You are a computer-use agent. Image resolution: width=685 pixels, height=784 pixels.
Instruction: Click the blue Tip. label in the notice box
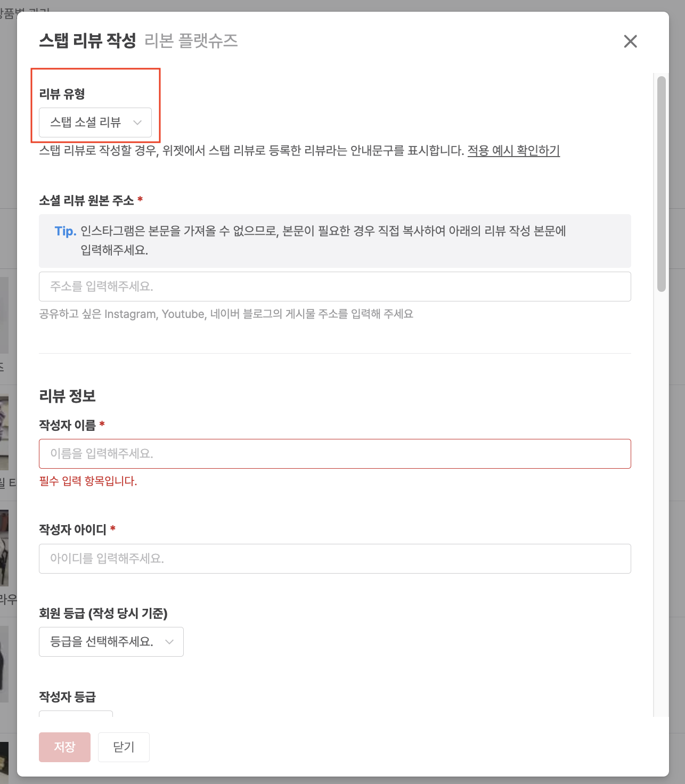[x=66, y=231]
